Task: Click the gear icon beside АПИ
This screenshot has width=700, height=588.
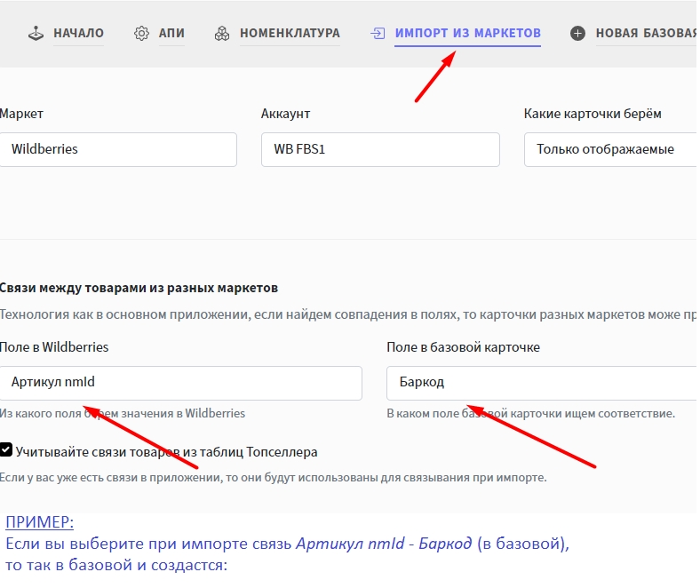Action: [x=141, y=34]
